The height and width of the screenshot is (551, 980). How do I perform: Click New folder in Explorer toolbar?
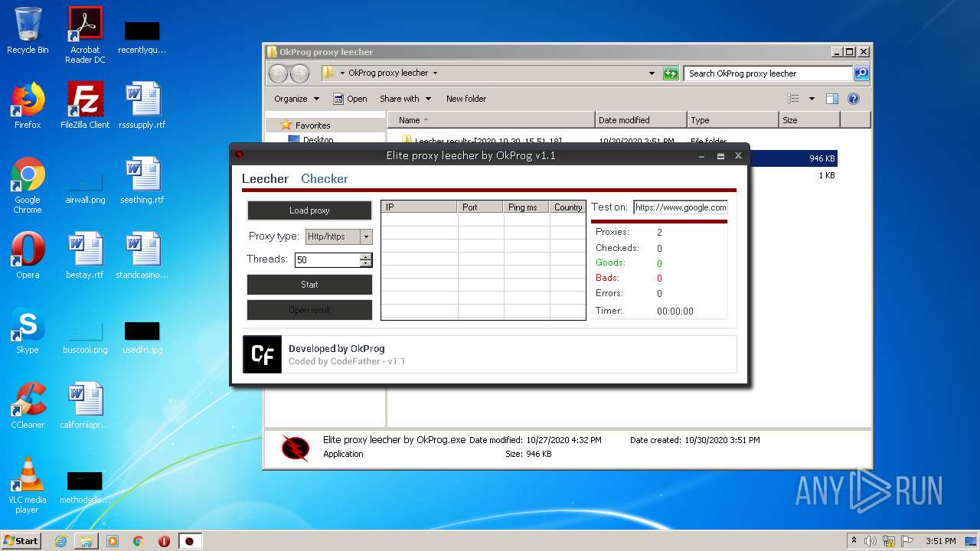466,99
